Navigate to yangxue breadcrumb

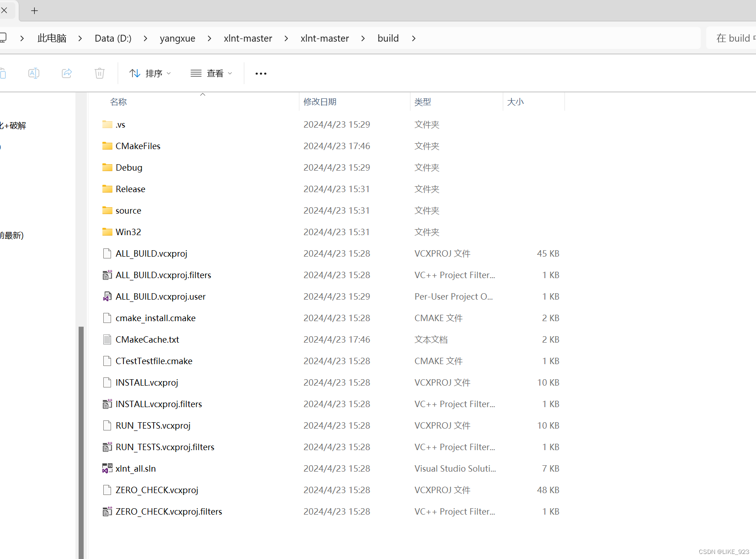click(x=177, y=38)
